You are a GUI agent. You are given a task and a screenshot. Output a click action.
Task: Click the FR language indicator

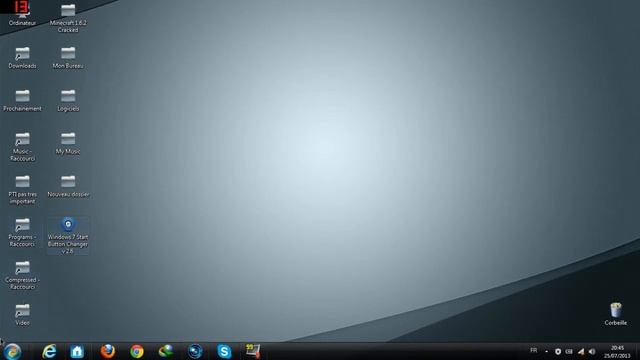point(533,351)
